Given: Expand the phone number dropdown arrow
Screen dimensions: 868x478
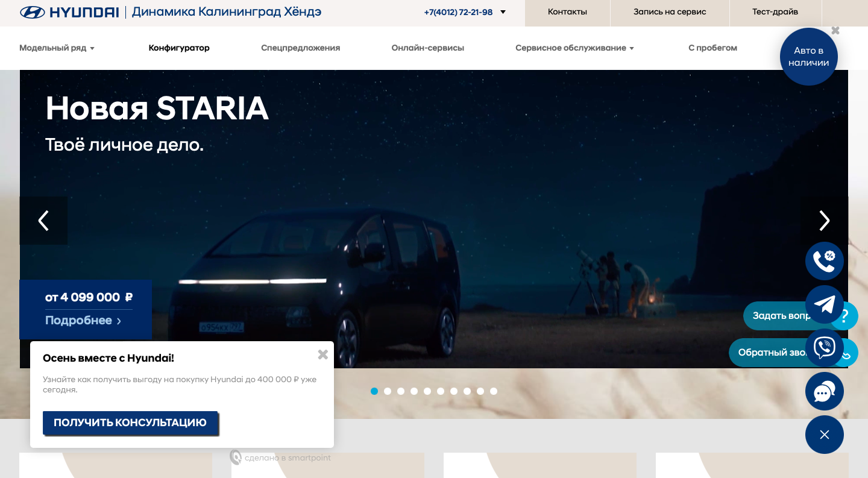Looking at the screenshot, I should [503, 12].
